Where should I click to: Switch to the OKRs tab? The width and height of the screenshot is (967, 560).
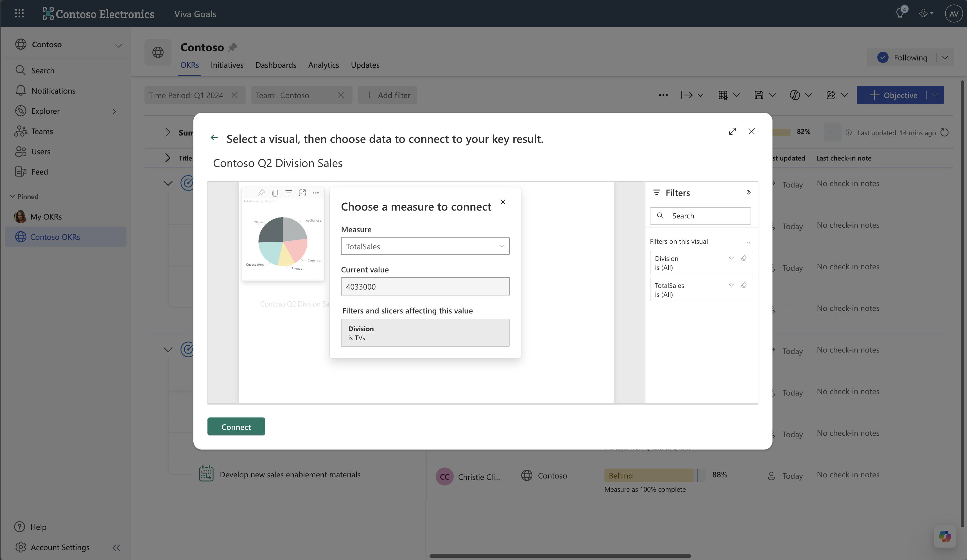tap(189, 65)
